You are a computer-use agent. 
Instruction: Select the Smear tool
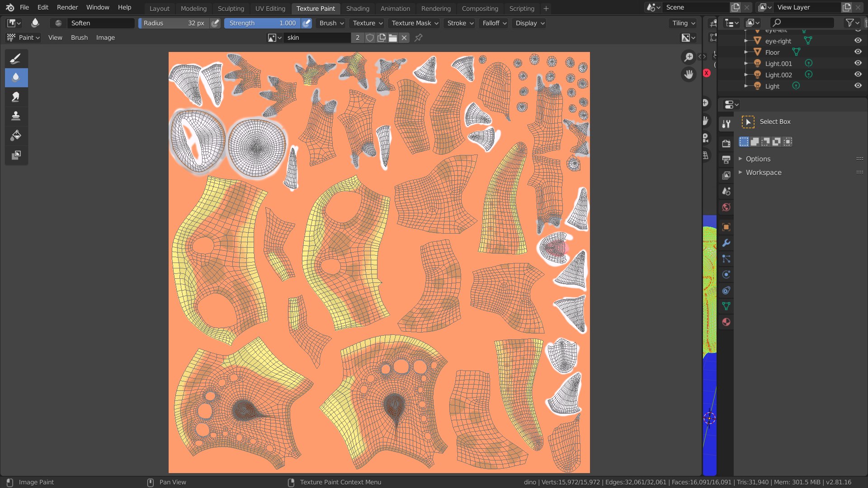coord(16,97)
